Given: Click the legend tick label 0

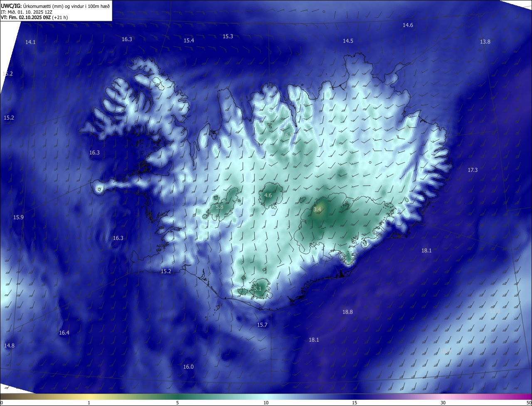Looking at the screenshot, I should pos(1,403).
